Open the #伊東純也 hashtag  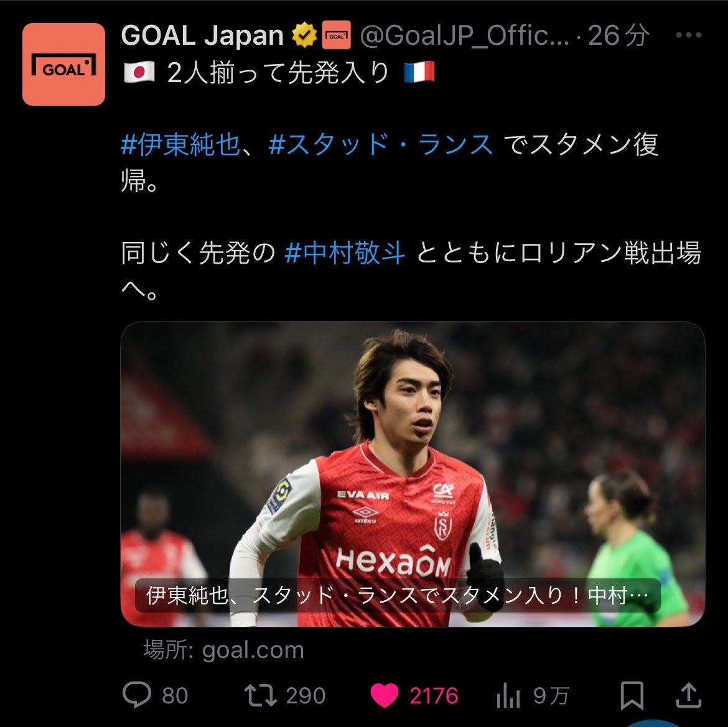[180, 145]
